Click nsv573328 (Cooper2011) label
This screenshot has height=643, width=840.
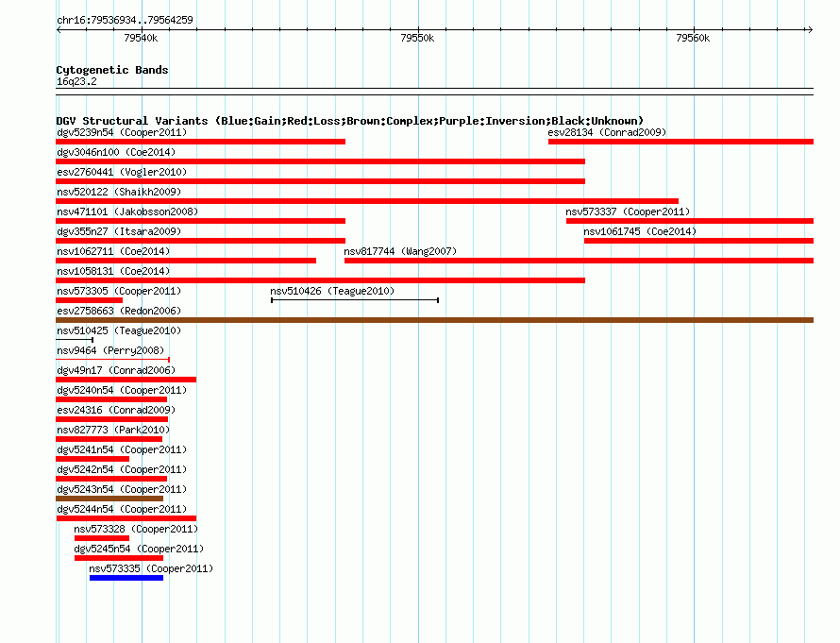(136, 529)
